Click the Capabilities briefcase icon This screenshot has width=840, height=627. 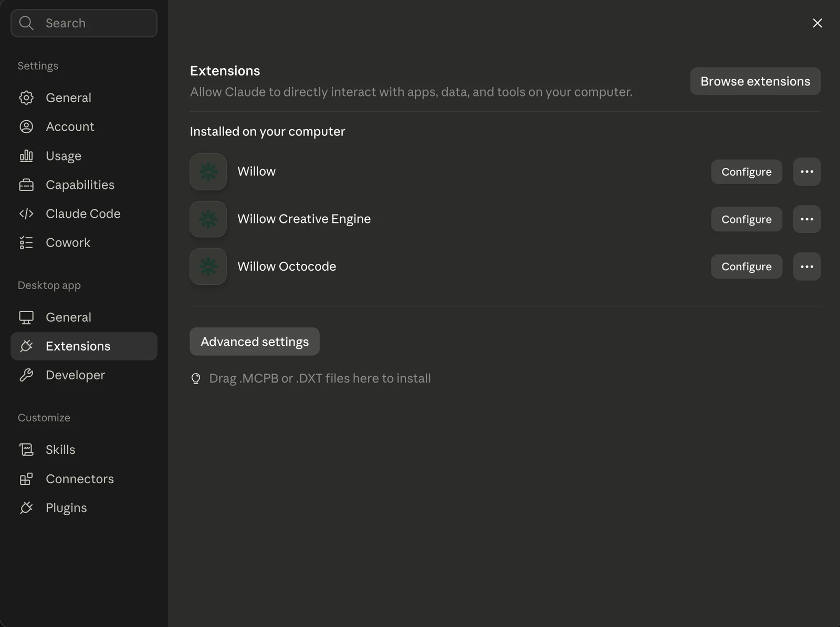(26, 185)
